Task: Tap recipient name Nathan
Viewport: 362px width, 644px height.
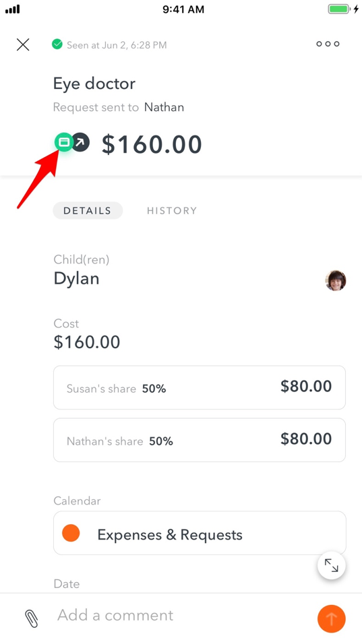Action: pos(164,107)
